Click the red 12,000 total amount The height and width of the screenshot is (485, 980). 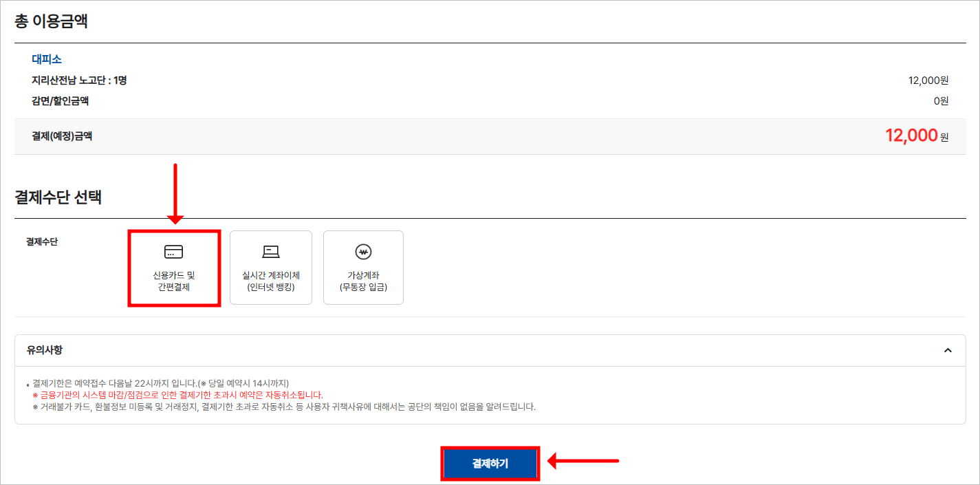911,136
